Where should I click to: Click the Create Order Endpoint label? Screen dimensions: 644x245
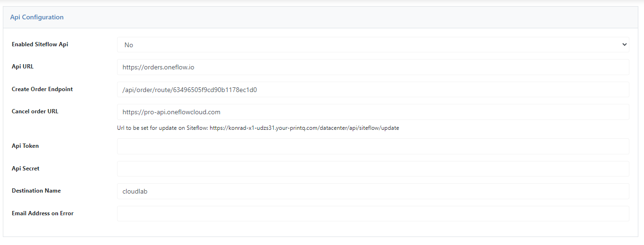tap(42, 89)
